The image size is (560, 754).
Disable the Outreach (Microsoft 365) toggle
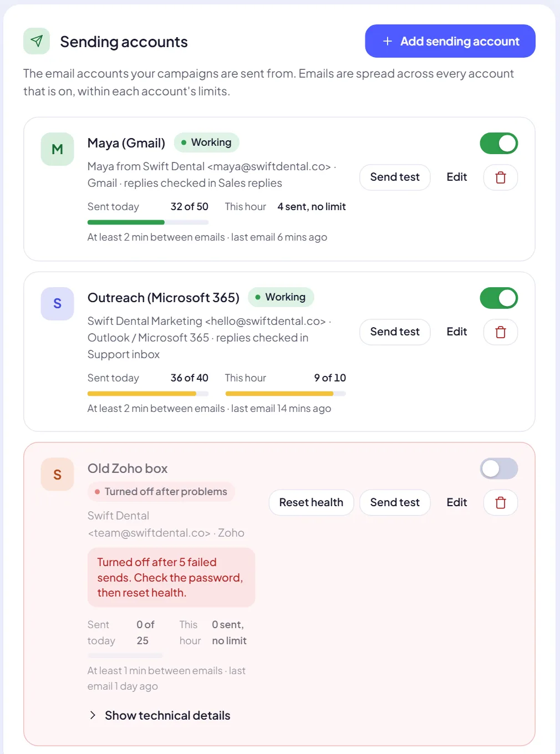499,298
